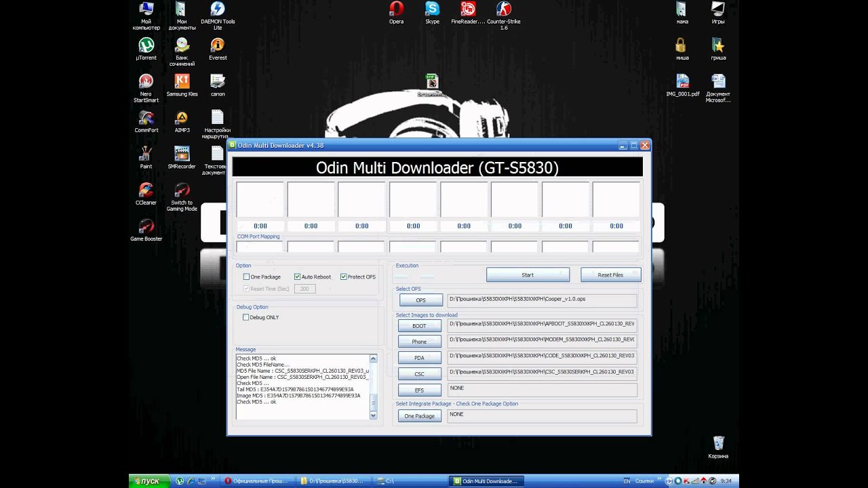This screenshot has width=868, height=488.
Task: Open Настройки маршрута desktop icon
Action: coord(218,125)
